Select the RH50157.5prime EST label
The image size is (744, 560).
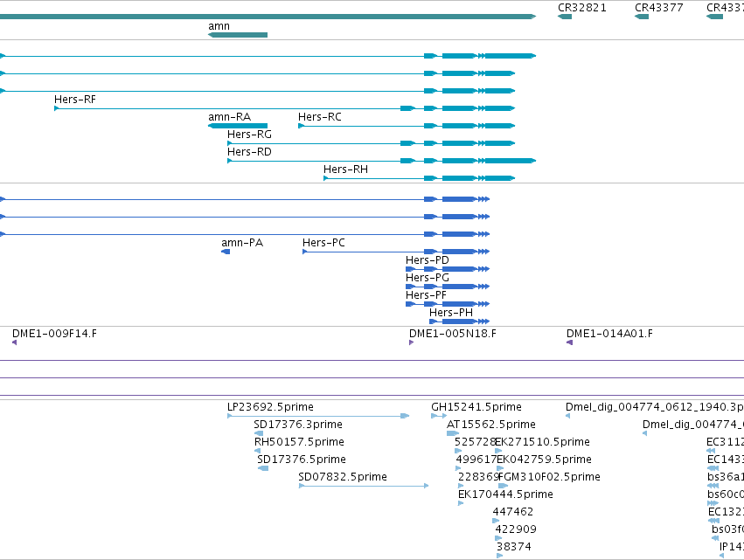coord(299,442)
